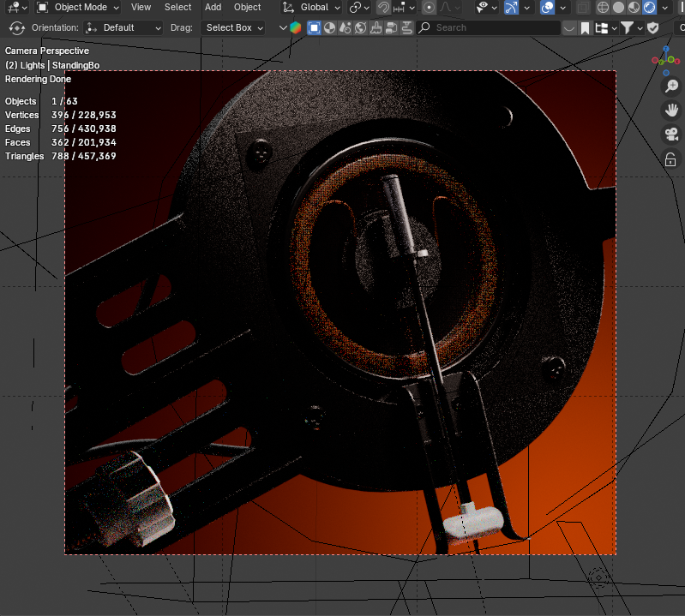Click the filter funnel icon
This screenshot has width=685, height=616.
[628, 27]
